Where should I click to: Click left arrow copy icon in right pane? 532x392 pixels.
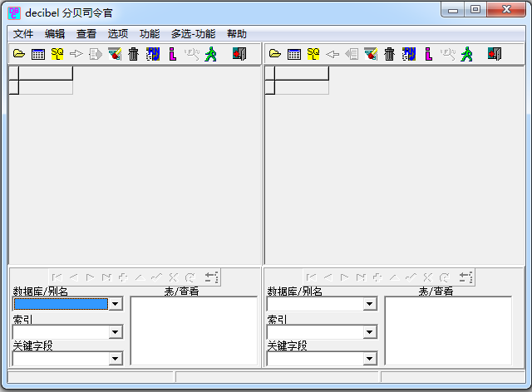pos(332,54)
